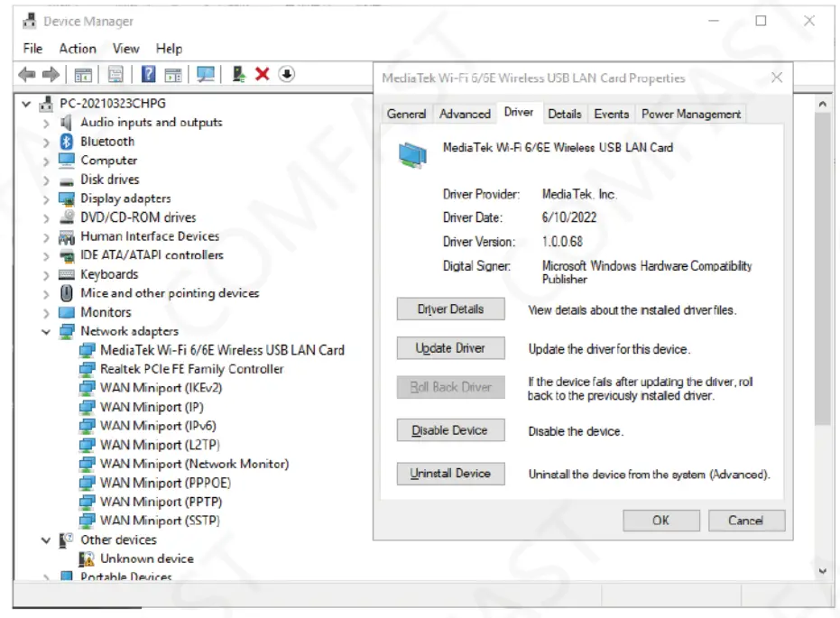
Task: Click the red X uninstall toolbar icon
Action: (x=262, y=74)
